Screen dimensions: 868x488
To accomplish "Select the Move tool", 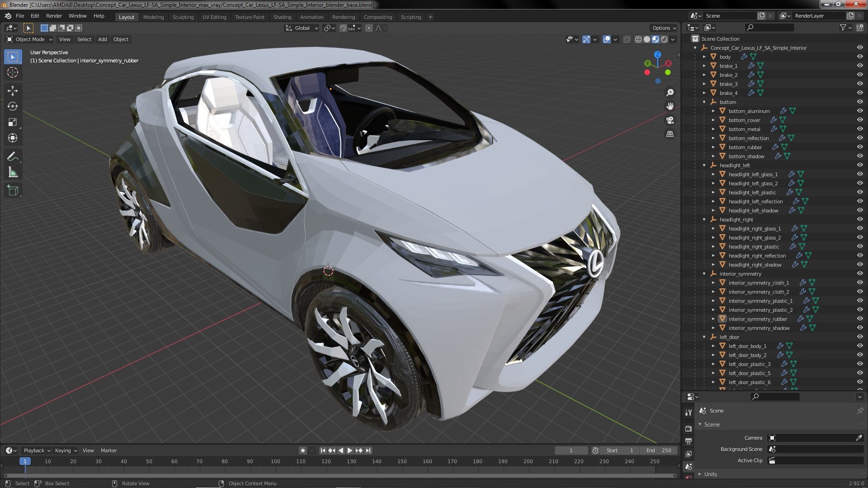I will (x=13, y=91).
